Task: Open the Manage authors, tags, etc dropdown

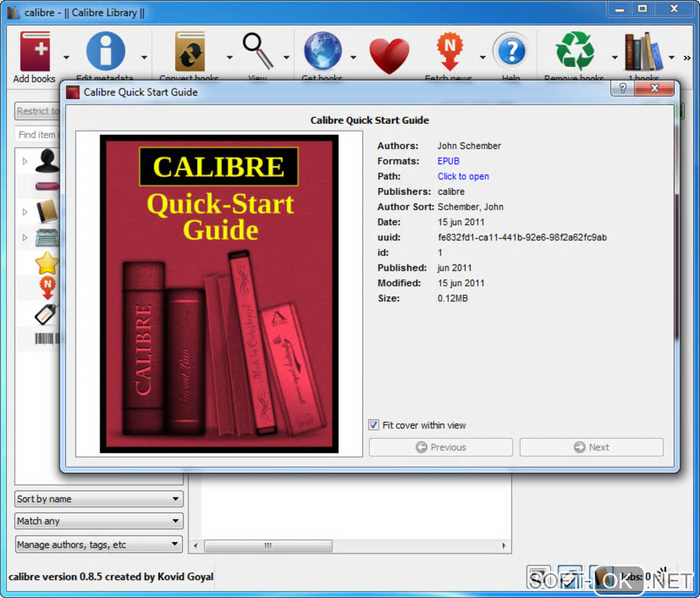Action: 99,544
